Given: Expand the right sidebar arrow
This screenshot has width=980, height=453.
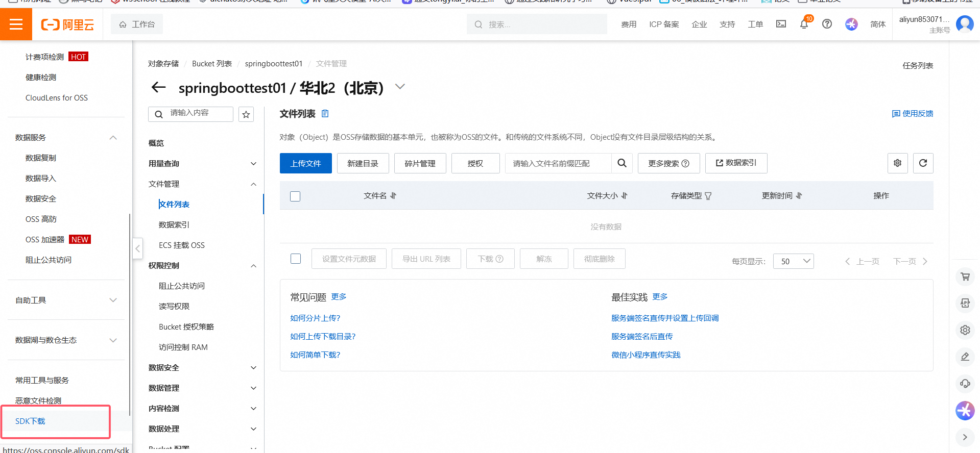Looking at the screenshot, I should (965, 437).
